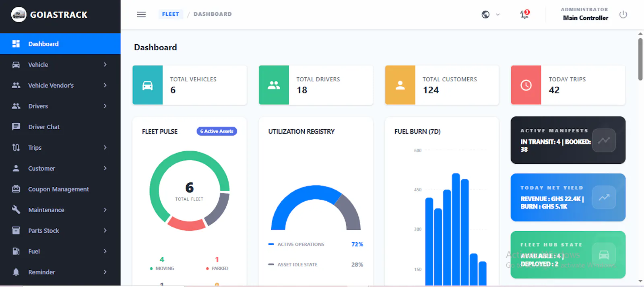
Task: Open the Maintenance menu item
Action: click(60, 210)
